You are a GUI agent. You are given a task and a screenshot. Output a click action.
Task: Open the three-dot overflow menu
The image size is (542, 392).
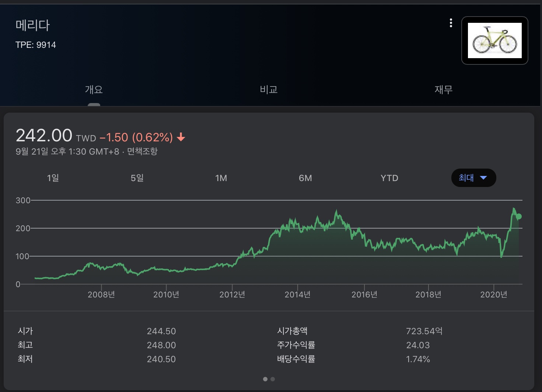(451, 23)
